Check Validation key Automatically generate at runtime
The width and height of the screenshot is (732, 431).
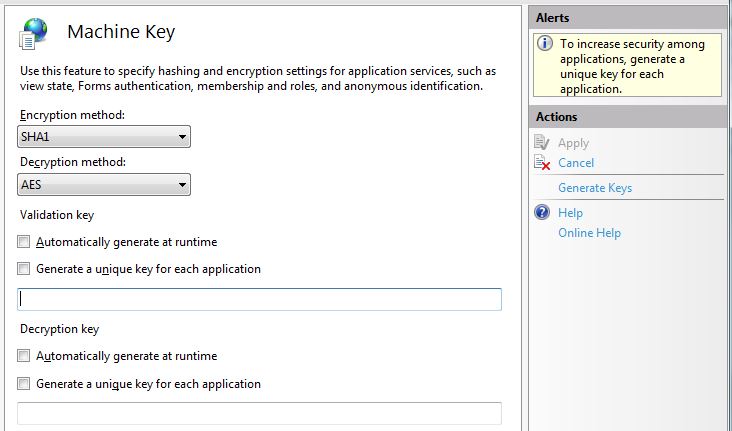click(23, 242)
